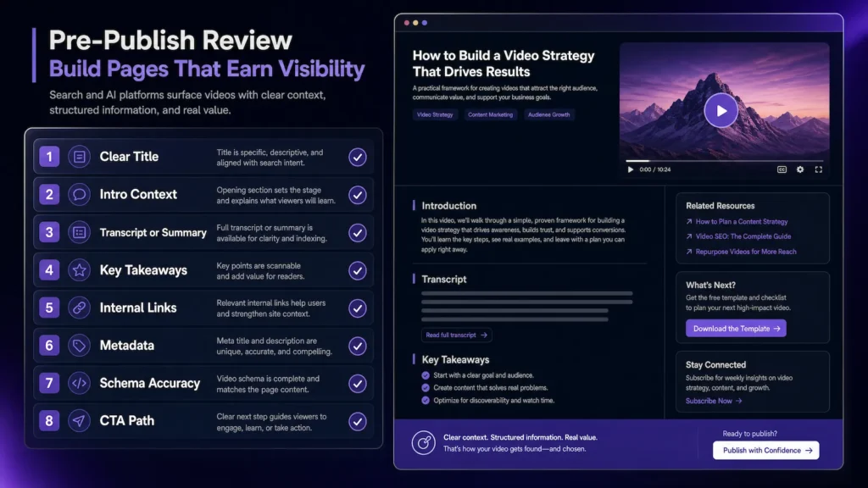Click check beside 'Optimize for discoverability and watch time'

pyautogui.click(x=426, y=401)
